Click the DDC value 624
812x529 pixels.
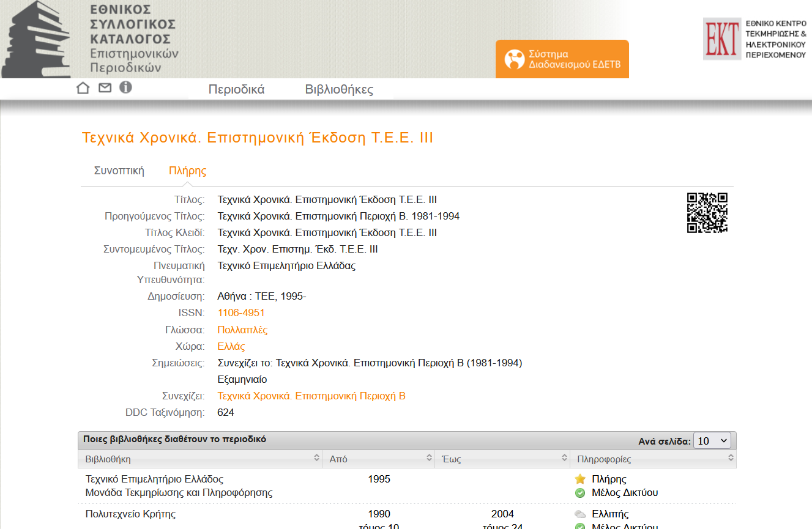226,412
